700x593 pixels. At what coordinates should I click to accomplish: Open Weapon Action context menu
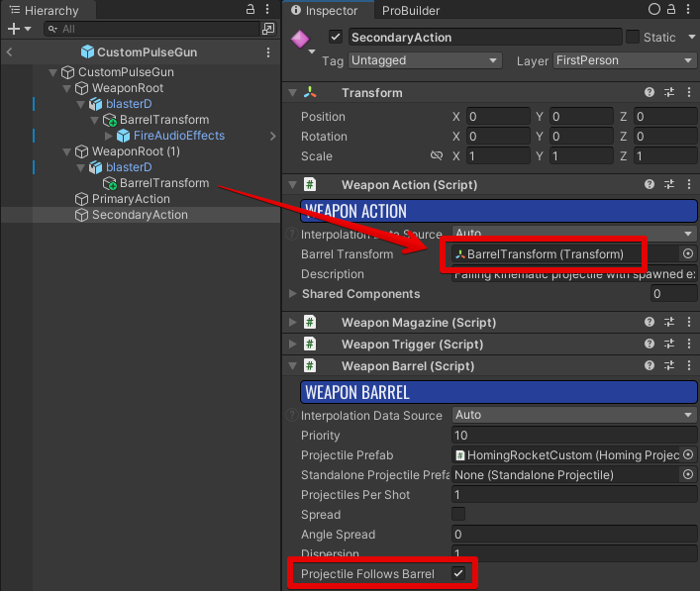(x=689, y=184)
